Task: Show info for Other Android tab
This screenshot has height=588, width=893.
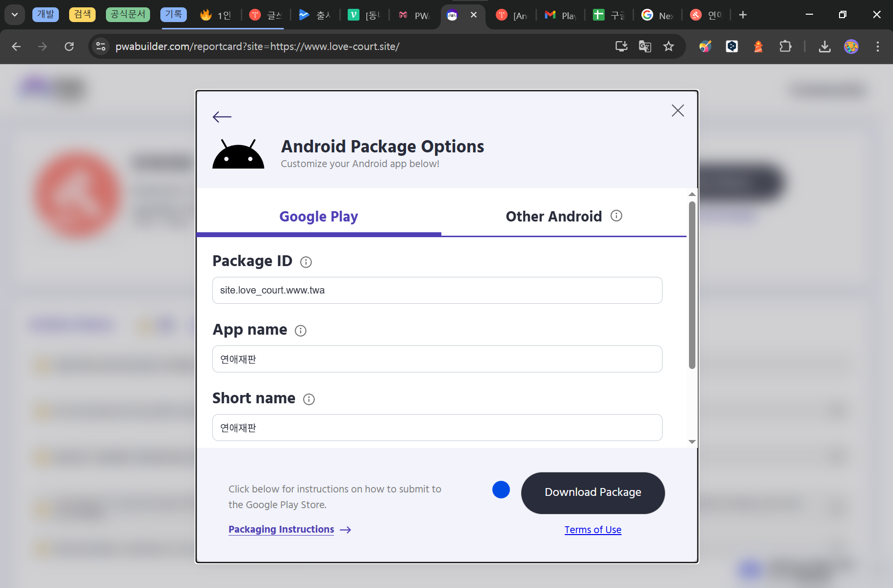Action: coord(616,216)
